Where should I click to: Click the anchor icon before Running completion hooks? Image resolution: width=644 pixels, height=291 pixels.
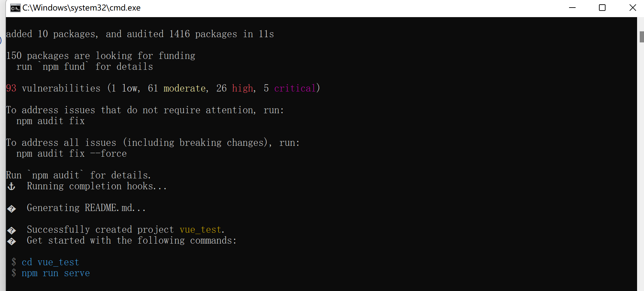[x=12, y=187]
